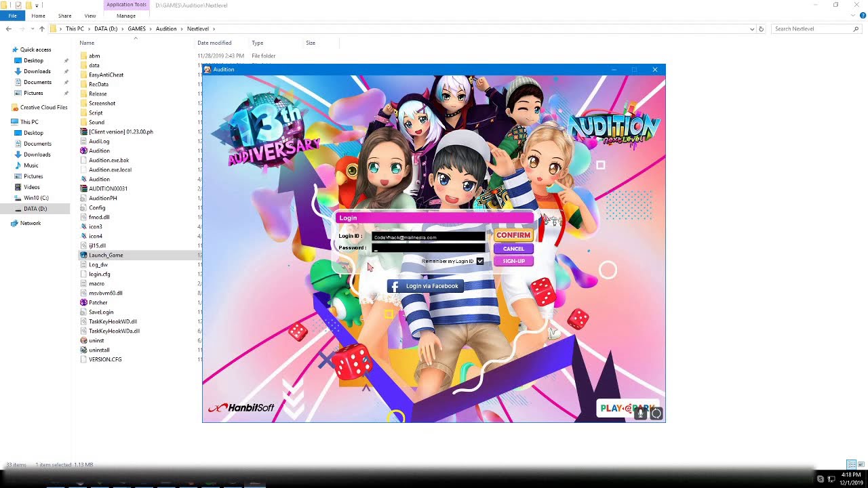Select Application Tools contextual tab
This screenshot has width=868, height=488.
pyautogui.click(x=126, y=5)
